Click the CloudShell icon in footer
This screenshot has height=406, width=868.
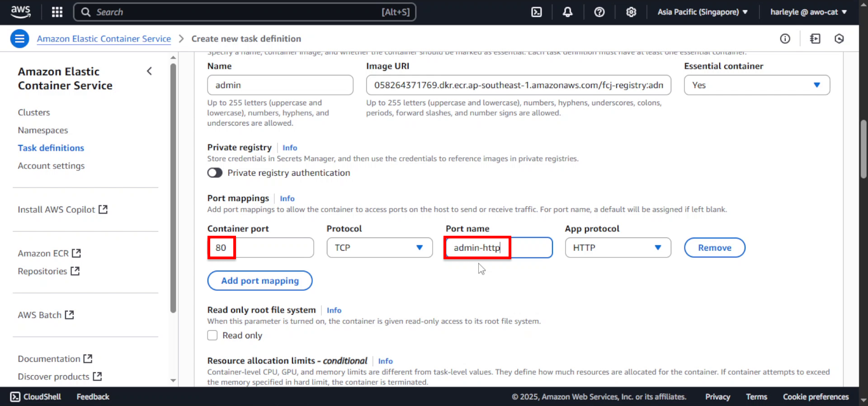coord(15,397)
